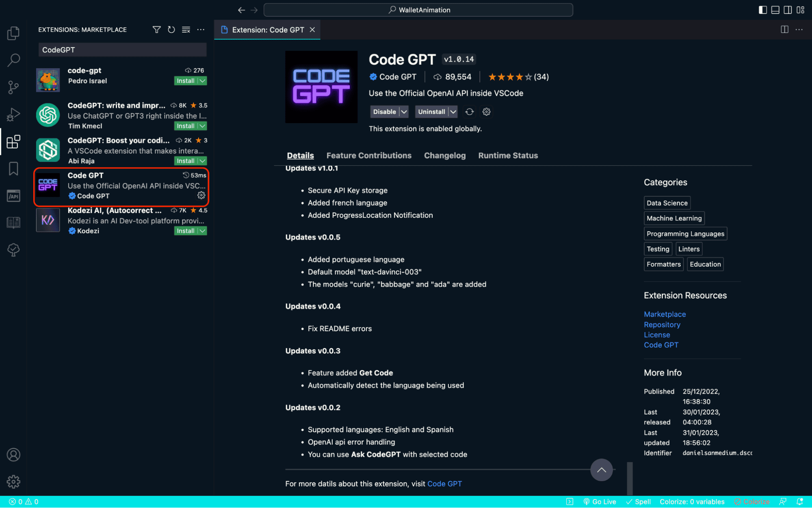Toggle the bottom panel layout icon

775,10
